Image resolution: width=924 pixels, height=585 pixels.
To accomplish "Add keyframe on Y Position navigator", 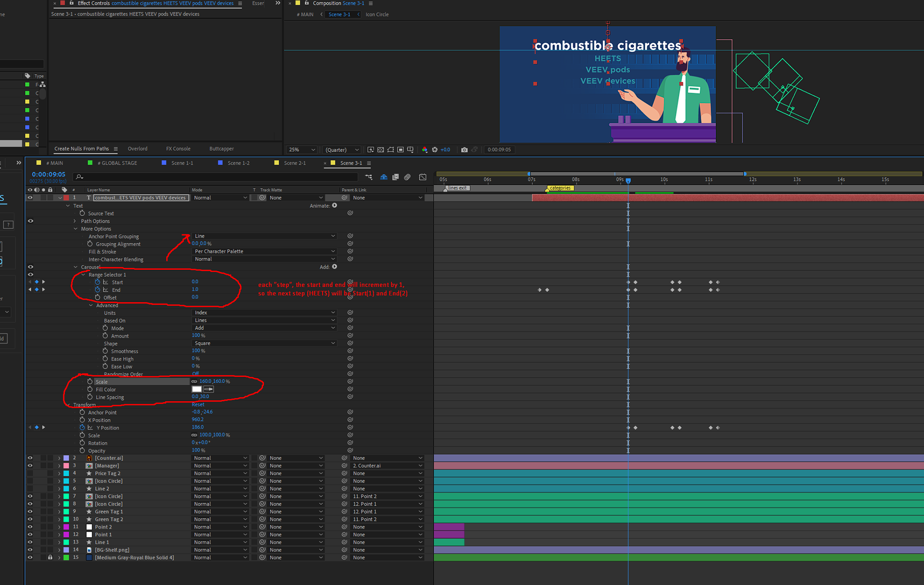I will [37, 427].
